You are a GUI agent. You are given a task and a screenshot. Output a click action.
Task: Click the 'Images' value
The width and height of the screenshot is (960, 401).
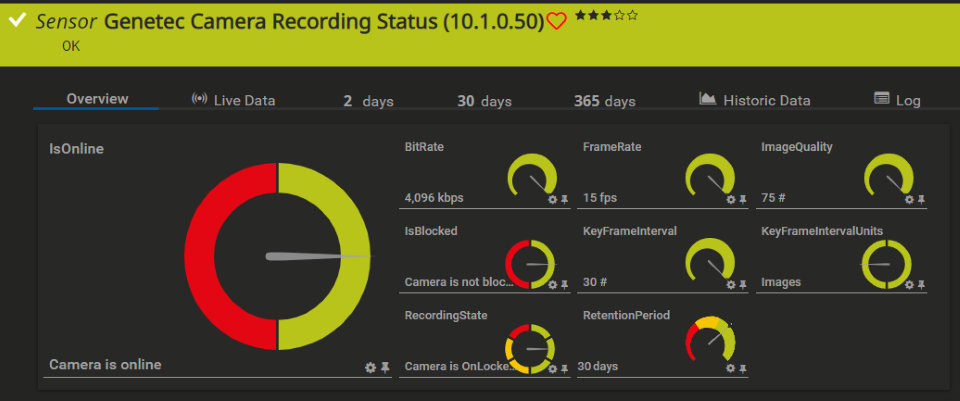click(x=781, y=282)
